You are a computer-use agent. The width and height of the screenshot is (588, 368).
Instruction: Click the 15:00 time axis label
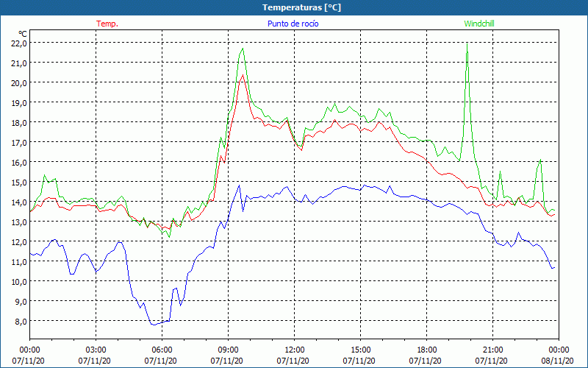point(360,350)
